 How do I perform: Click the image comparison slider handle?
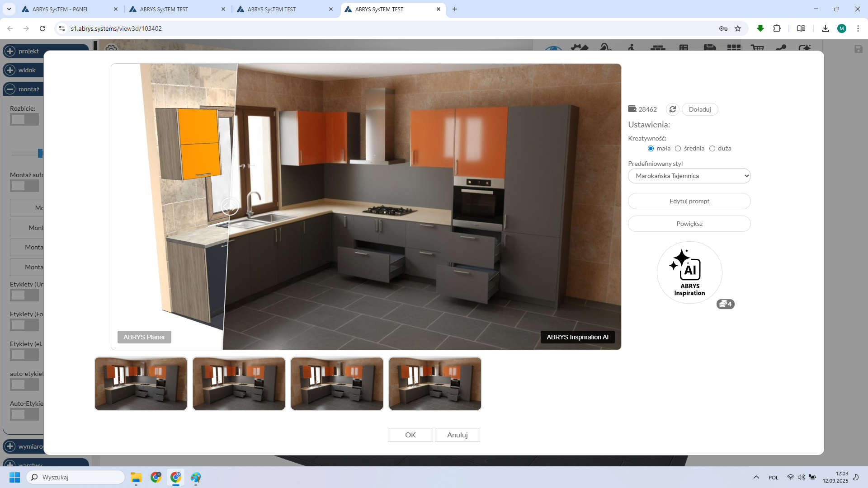229,206
